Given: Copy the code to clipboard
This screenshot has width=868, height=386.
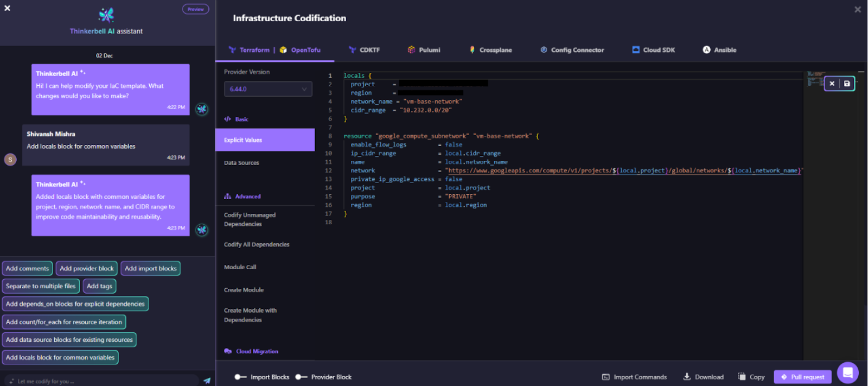Looking at the screenshot, I should [x=751, y=377].
